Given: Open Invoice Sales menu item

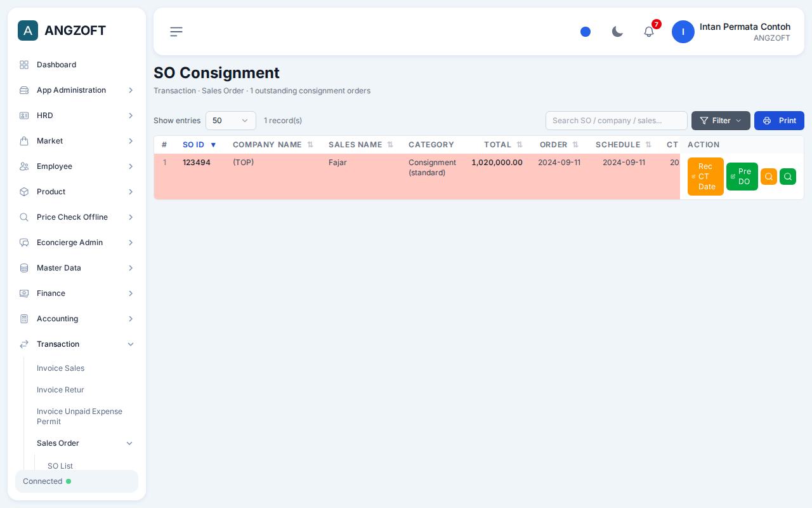Looking at the screenshot, I should click(x=60, y=368).
